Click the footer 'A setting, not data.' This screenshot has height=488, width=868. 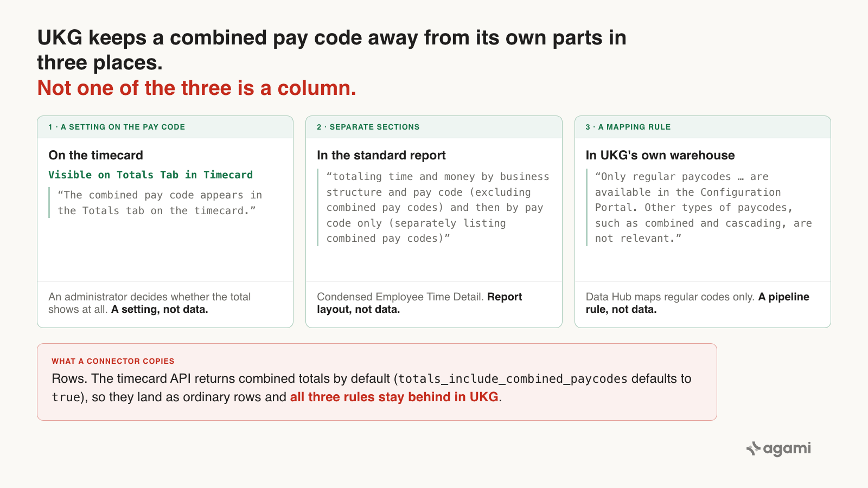(159, 309)
